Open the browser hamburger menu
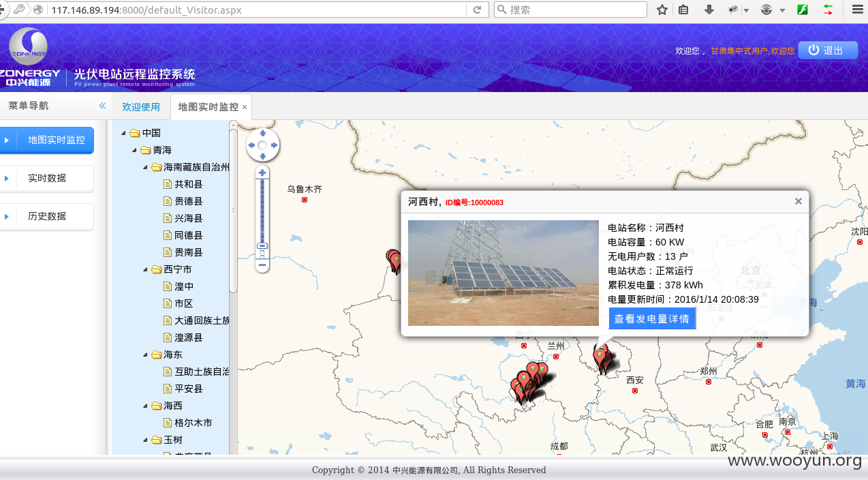Image resolution: width=868 pixels, height=480 pixels. (x=857, y=10)
